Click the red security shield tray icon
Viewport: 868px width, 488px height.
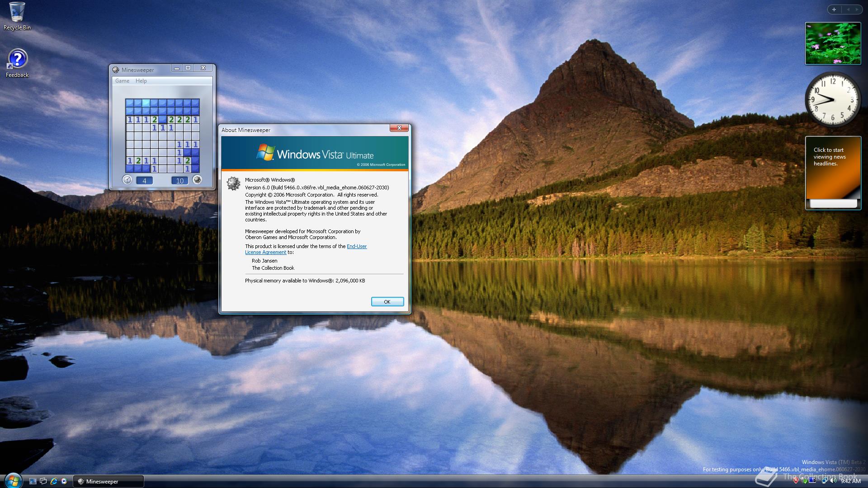796,480
